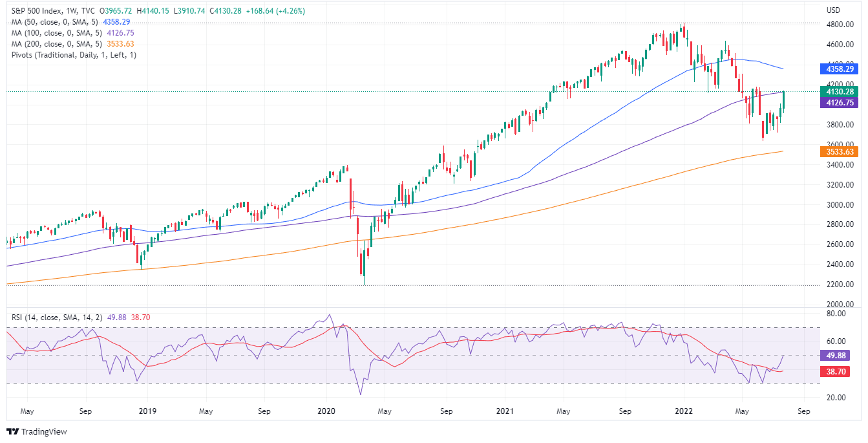Viewport: 868px width, 443px height.
Task: Click the 2021 label on time axis
Action: pyautogui.click(x=505, y=411)
